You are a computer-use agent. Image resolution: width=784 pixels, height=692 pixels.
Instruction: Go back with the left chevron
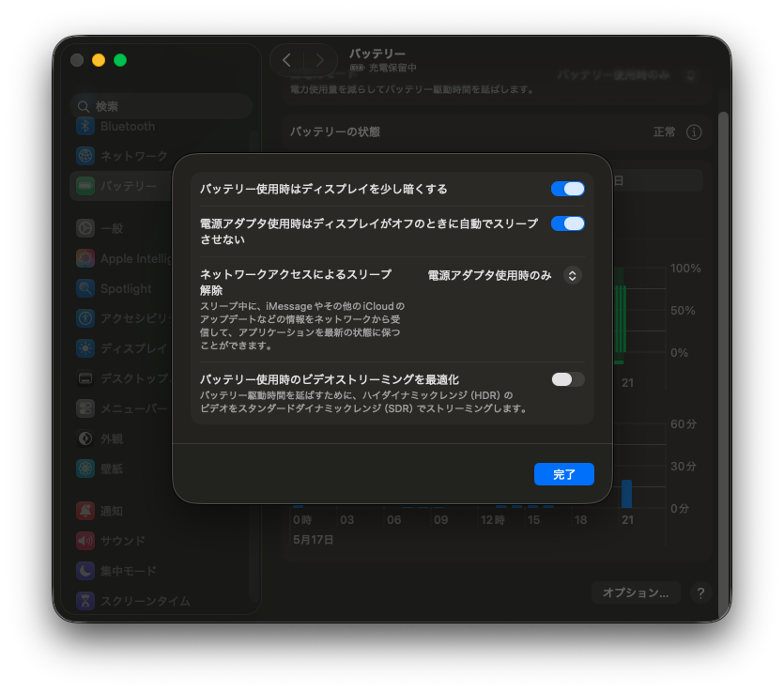click(x=286, y=60)
